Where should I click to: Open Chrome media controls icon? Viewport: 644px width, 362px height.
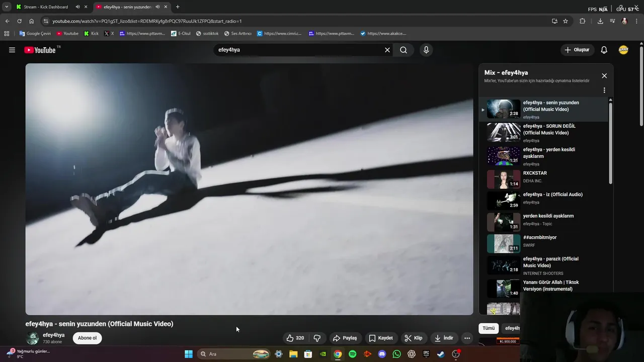click(612, 21)
